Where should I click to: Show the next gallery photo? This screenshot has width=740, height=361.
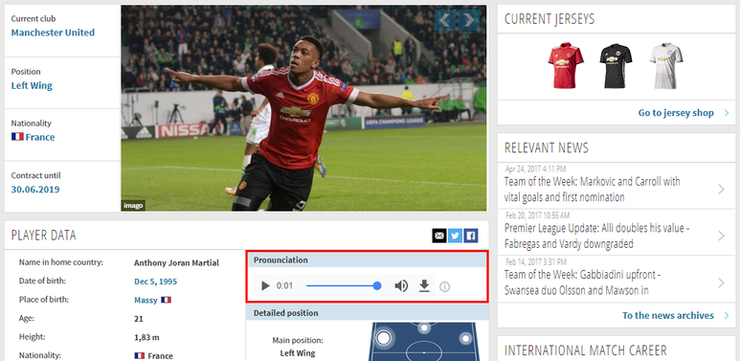point(469,20)
